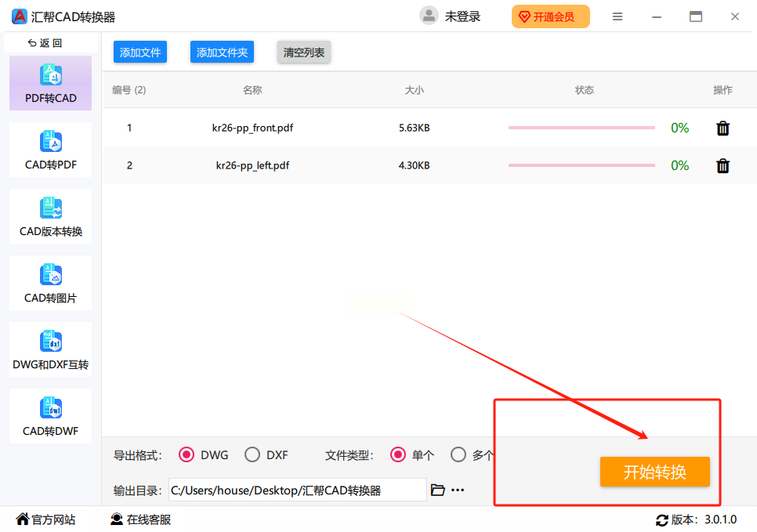Select the CAD转图片 converter
757x532 pixels.
pos(51,283)
